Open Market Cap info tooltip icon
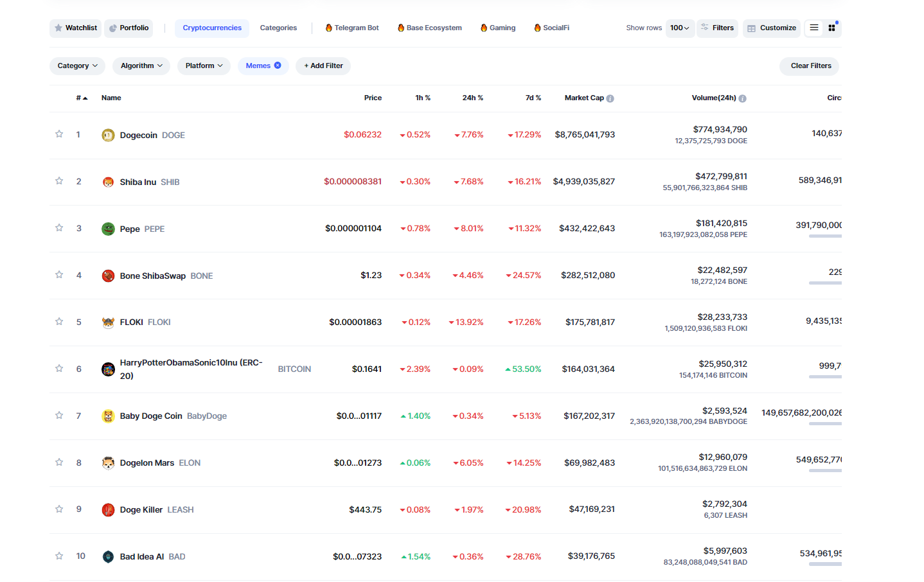This screenshot has width=924, height=582. [610, 98]
